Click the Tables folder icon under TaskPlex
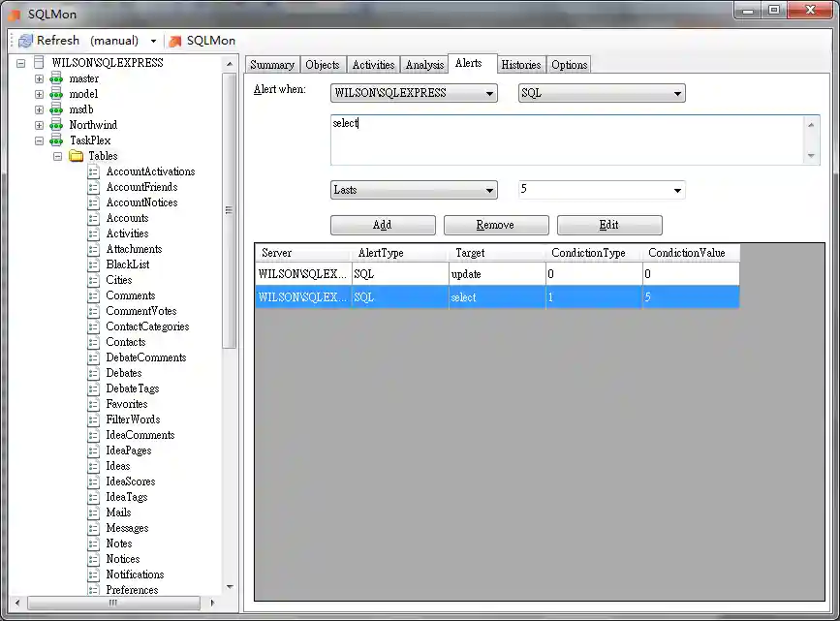This screenshot has height=621, width=840. pos(76,156)
